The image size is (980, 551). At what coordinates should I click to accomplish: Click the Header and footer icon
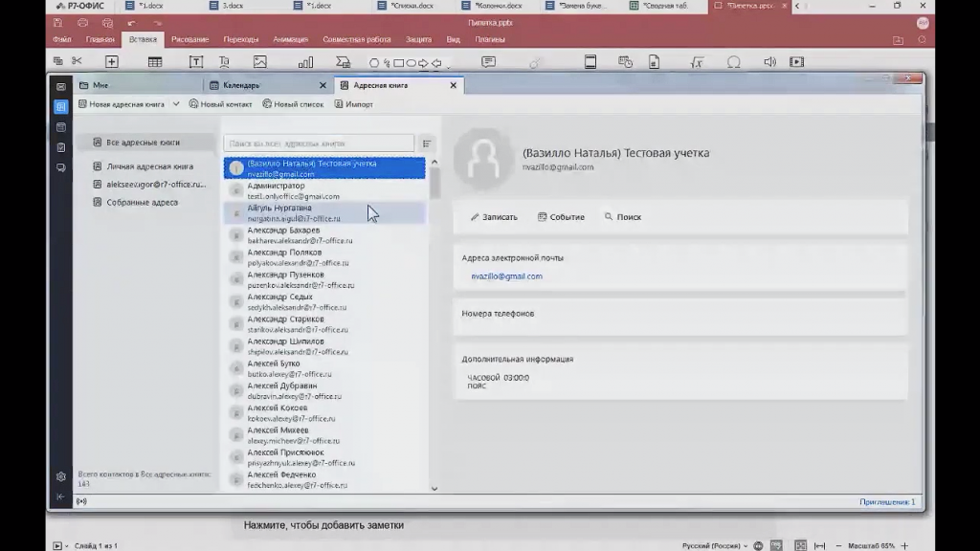pos(590,62)
